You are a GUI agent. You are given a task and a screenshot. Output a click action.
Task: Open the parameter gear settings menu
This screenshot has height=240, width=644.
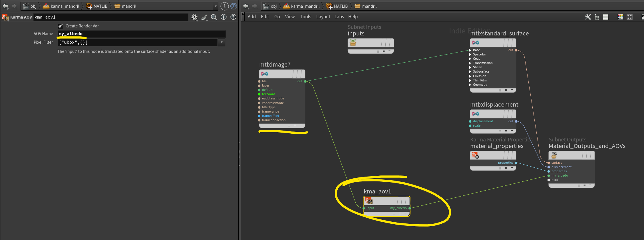pos(194,17)
